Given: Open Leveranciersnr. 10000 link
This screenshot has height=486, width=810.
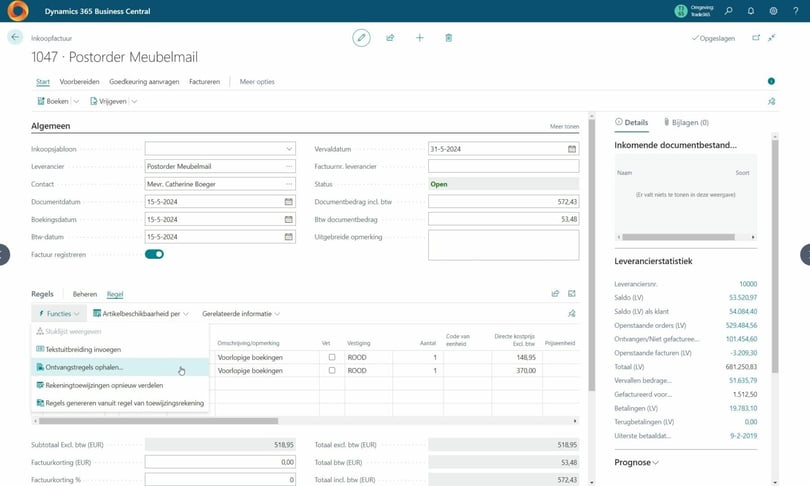Looking at the screenshot, I should [x=748, y=284].
